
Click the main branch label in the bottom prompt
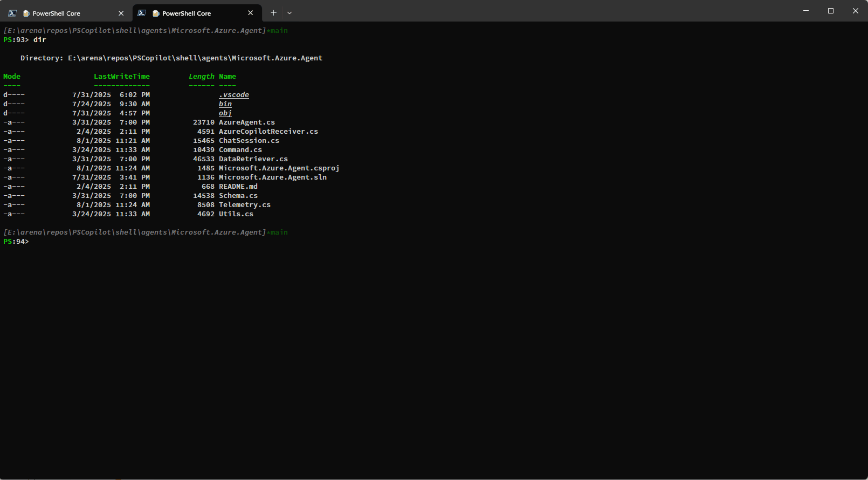tap(279, 232)
